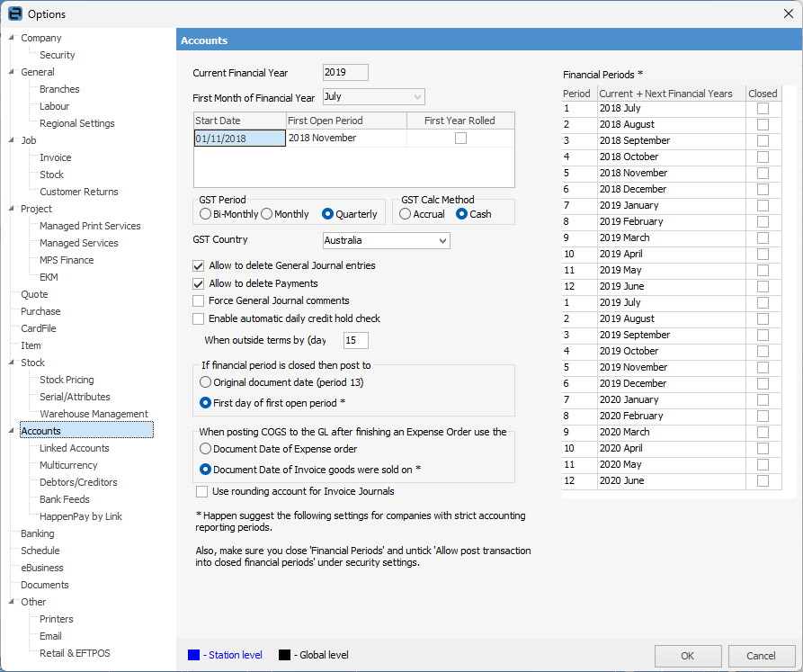Select Monthly GST Period option
803x672 pixels.
267,214
